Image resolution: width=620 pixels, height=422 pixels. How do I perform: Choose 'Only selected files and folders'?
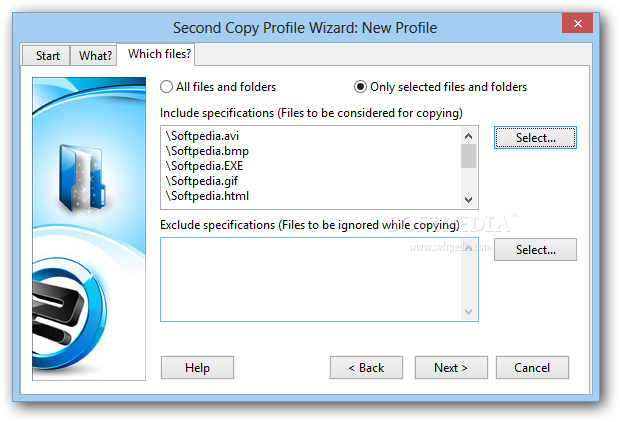(440, 87)
